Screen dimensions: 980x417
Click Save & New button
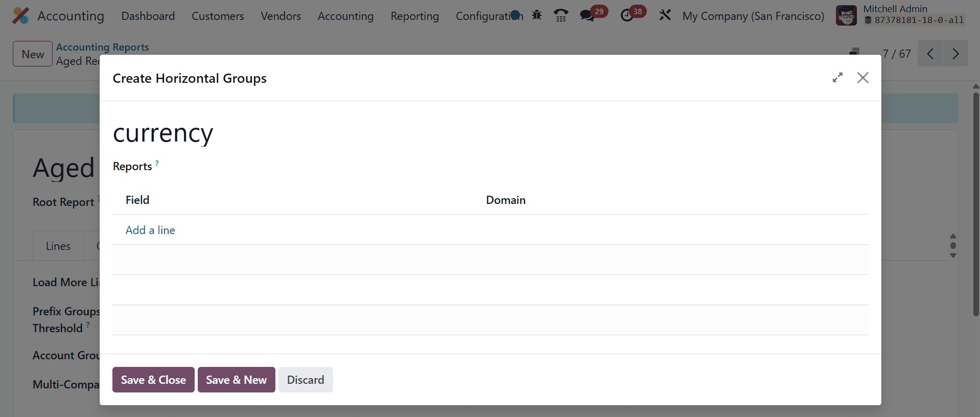tap(237, 380)
